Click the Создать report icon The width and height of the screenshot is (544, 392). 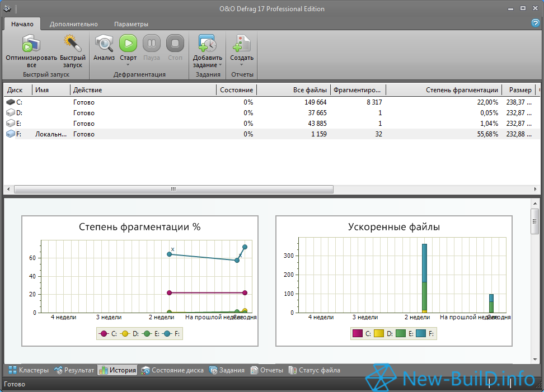242,44
